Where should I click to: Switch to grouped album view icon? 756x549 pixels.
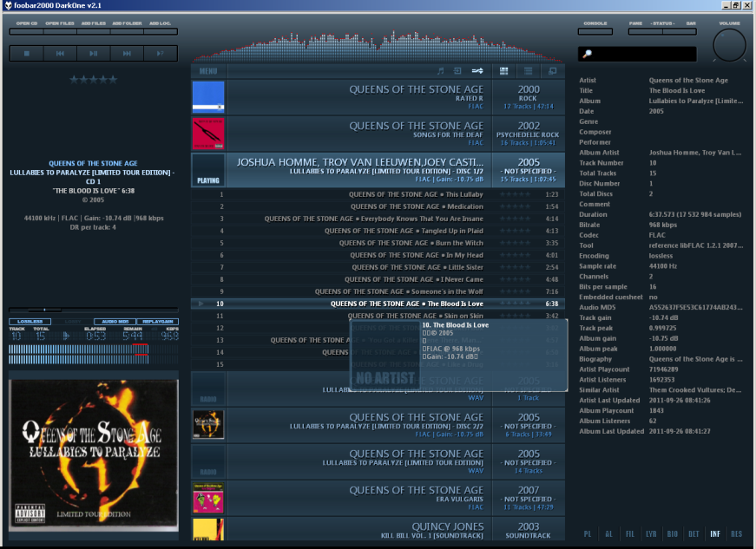(x=503, y=71)
